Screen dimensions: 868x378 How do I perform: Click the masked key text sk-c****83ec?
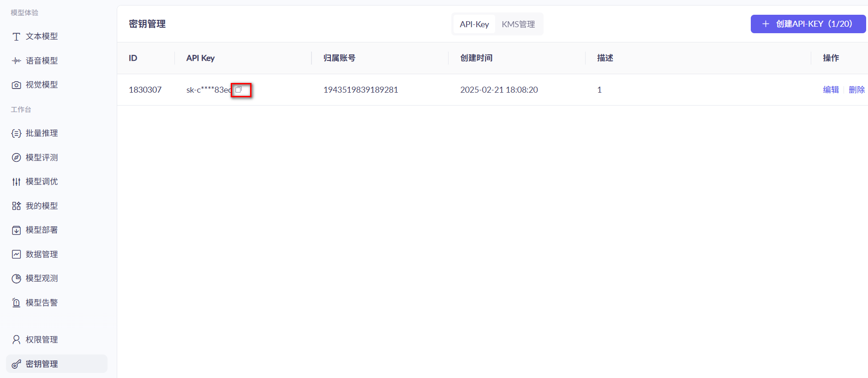pyautogui.click(x=209, y=90)
